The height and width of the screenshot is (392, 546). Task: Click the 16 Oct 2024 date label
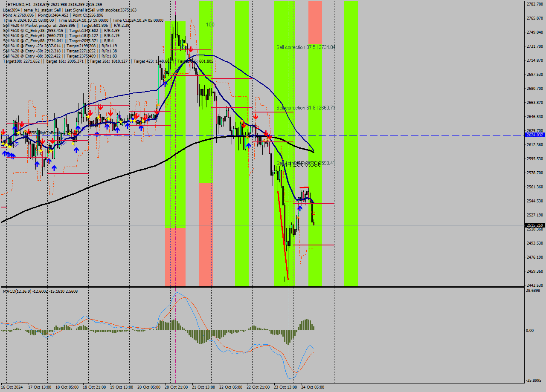pyautogui.click(x=12, y=387)
